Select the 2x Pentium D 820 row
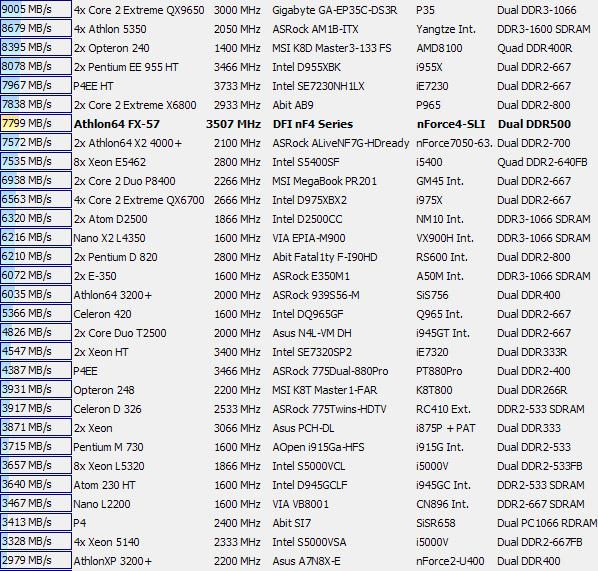The image size is (598, 571). click(299, 257)
